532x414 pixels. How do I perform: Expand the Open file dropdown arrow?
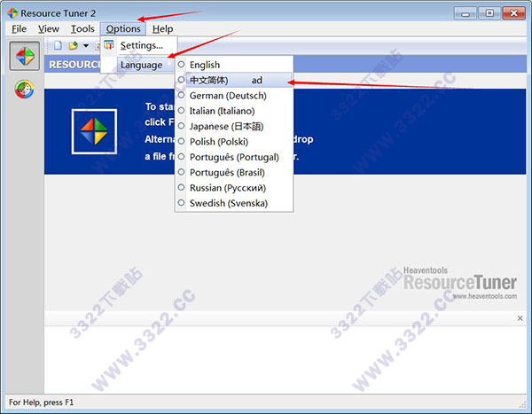(x=86, y=45)
